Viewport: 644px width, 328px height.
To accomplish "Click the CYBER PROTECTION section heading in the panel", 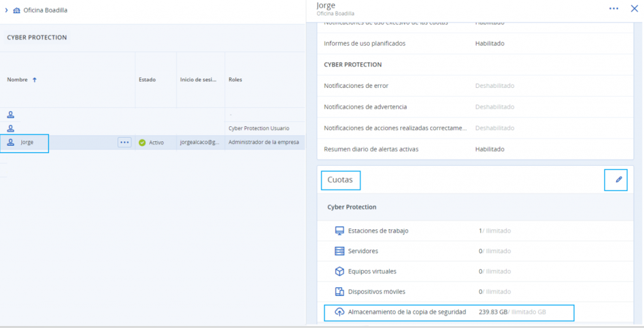I will click(353, 65).
